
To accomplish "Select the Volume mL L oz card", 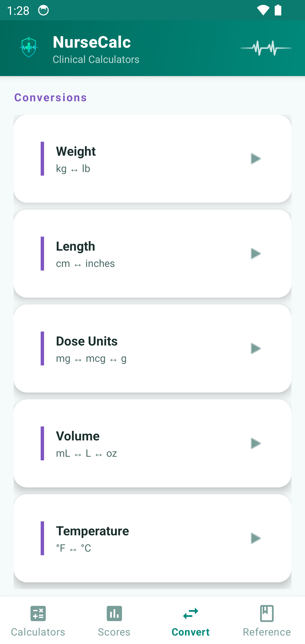I will [125, 444].
